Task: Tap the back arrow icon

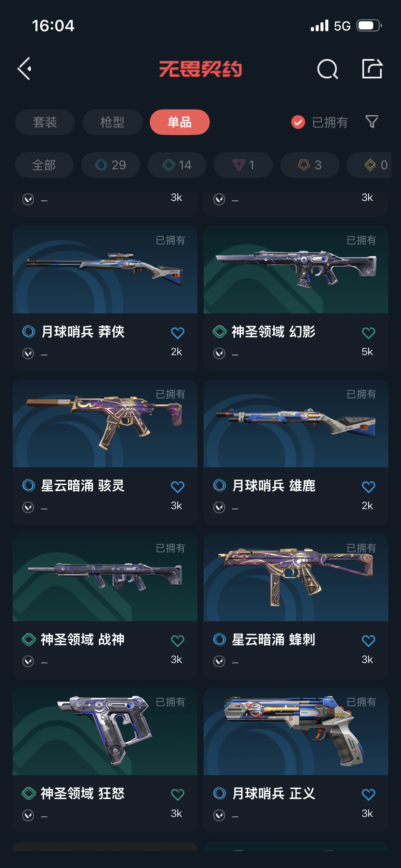Action: point(25,69)
